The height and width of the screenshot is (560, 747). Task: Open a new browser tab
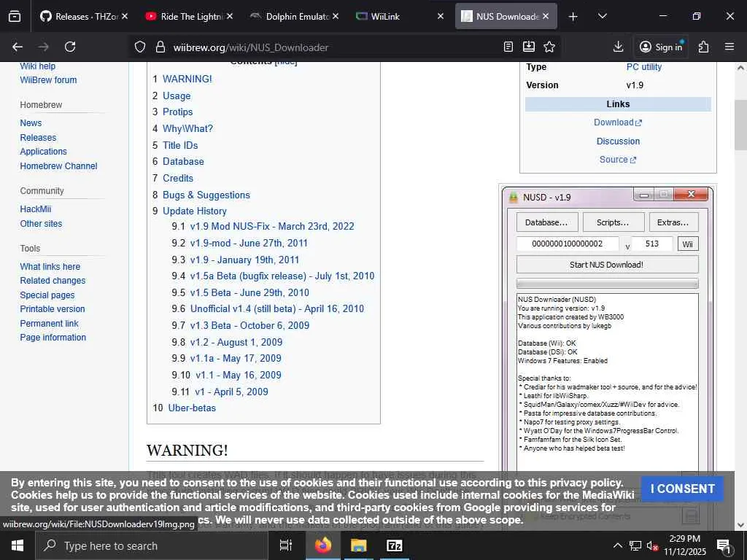tap(573, 17)
